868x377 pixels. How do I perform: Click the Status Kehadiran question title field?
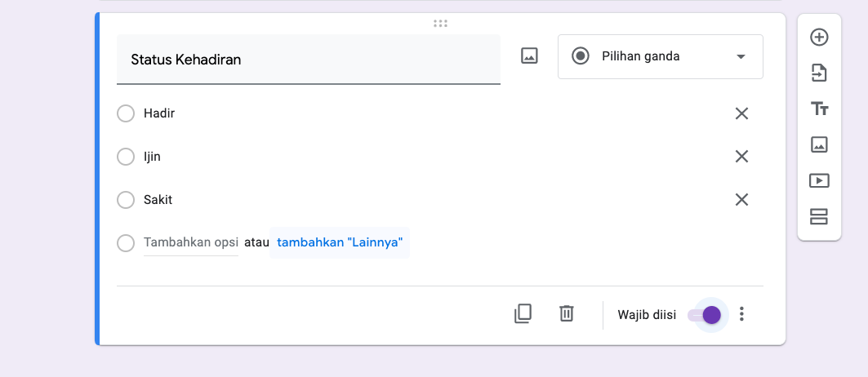(309, 60)
